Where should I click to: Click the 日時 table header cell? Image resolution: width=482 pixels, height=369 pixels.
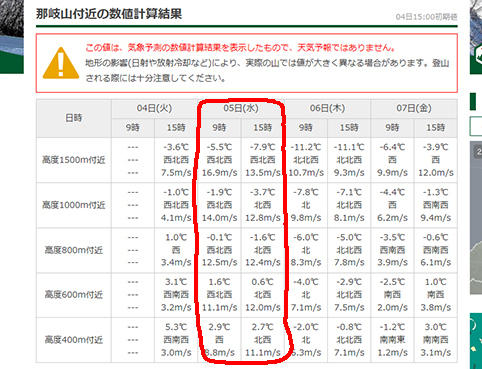click(x=74, y=118)
